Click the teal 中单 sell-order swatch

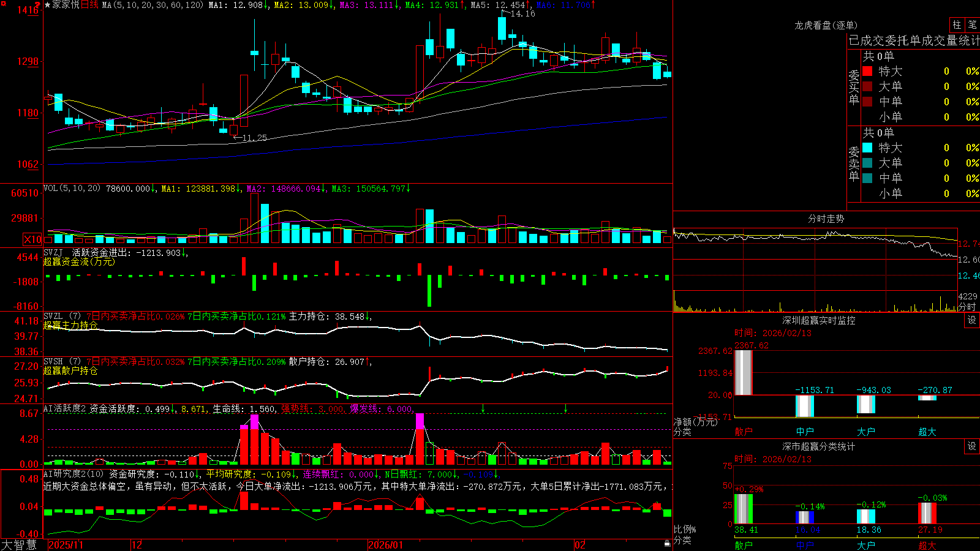click(x=867, y=178)
